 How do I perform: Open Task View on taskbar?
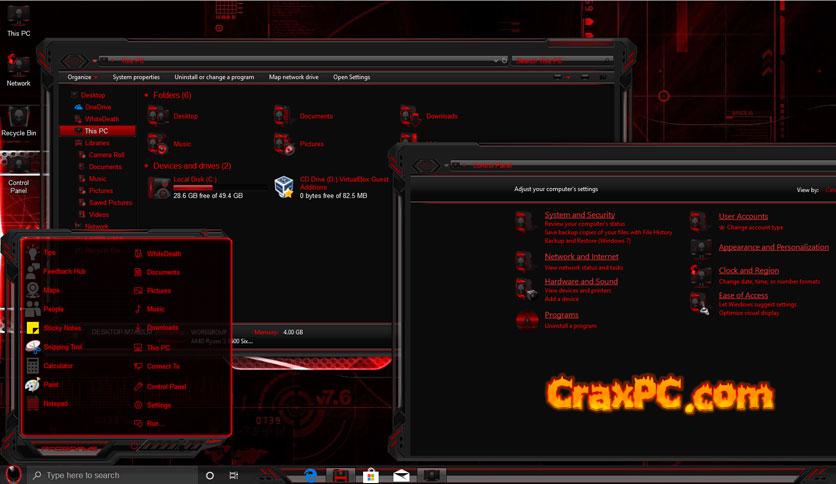(x=234, y=475)
